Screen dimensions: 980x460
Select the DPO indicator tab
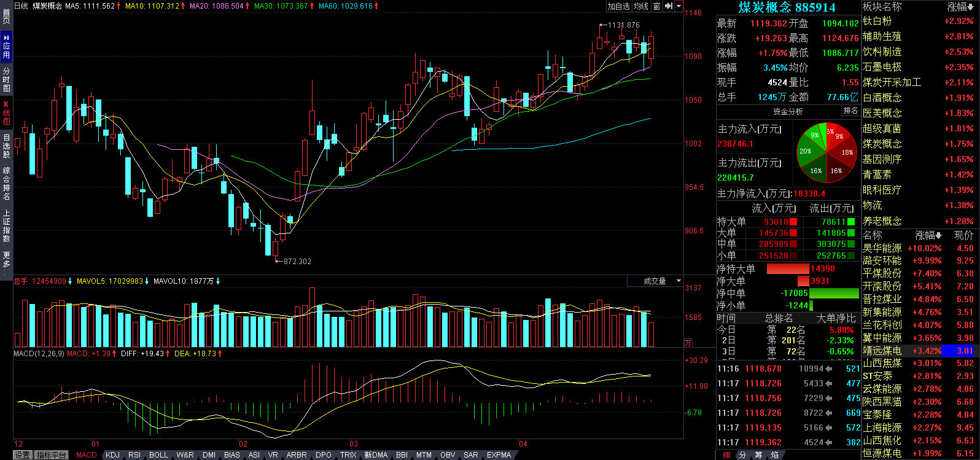pos(323,455)
